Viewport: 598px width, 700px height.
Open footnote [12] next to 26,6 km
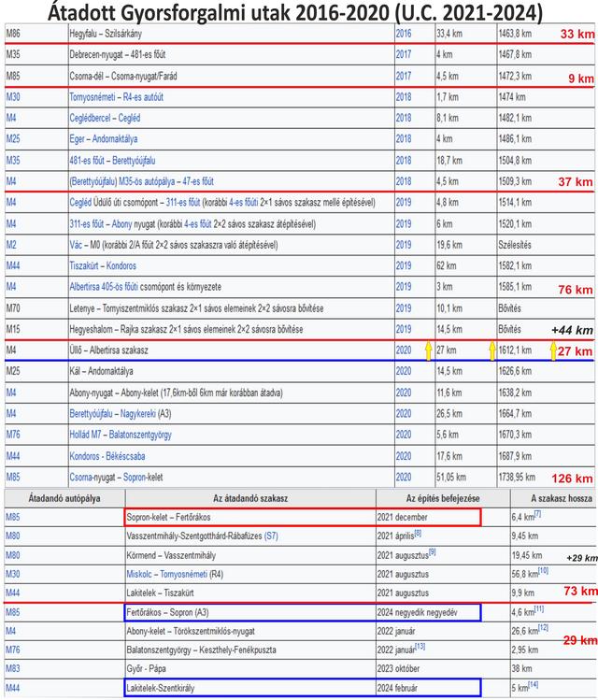pos(543,628)
